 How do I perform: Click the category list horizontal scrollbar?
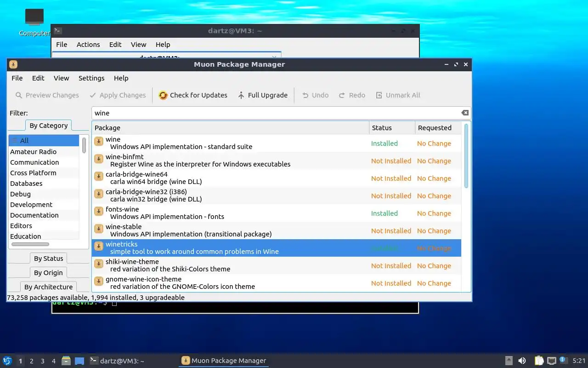(30, 244)
